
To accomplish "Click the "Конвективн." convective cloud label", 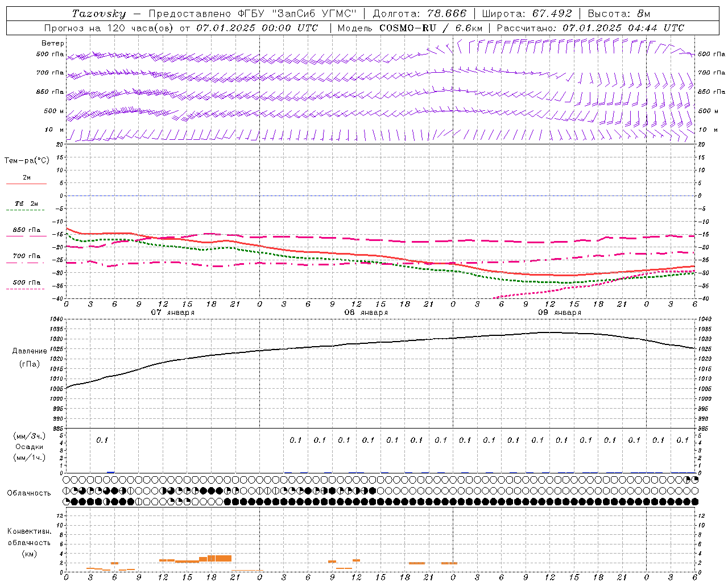I will (x=29, y=531).
